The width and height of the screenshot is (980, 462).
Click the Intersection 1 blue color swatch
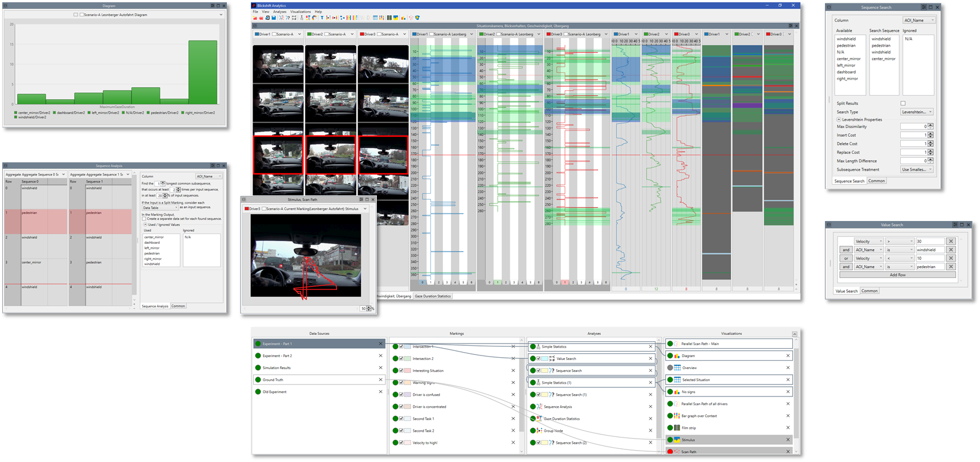(x=408, y=346)
